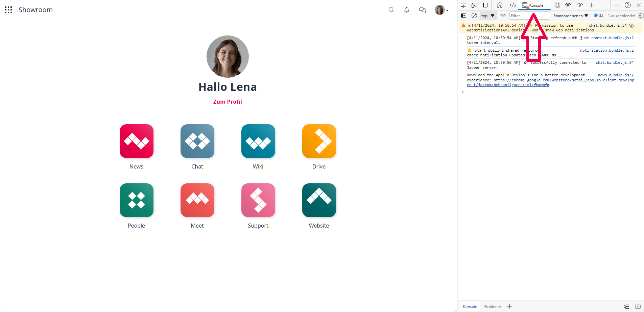
Task: Toggle live expression eye icon
Action: tap(503, 16)
